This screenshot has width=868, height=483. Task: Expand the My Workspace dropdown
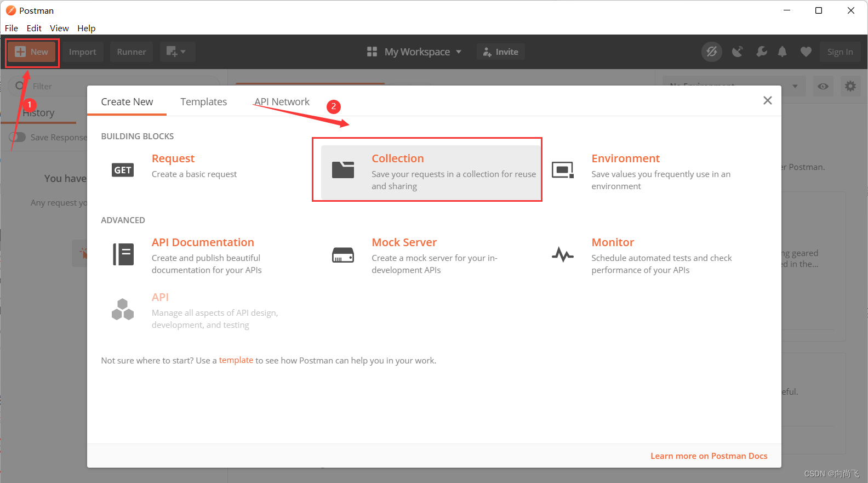pos(422,52)
